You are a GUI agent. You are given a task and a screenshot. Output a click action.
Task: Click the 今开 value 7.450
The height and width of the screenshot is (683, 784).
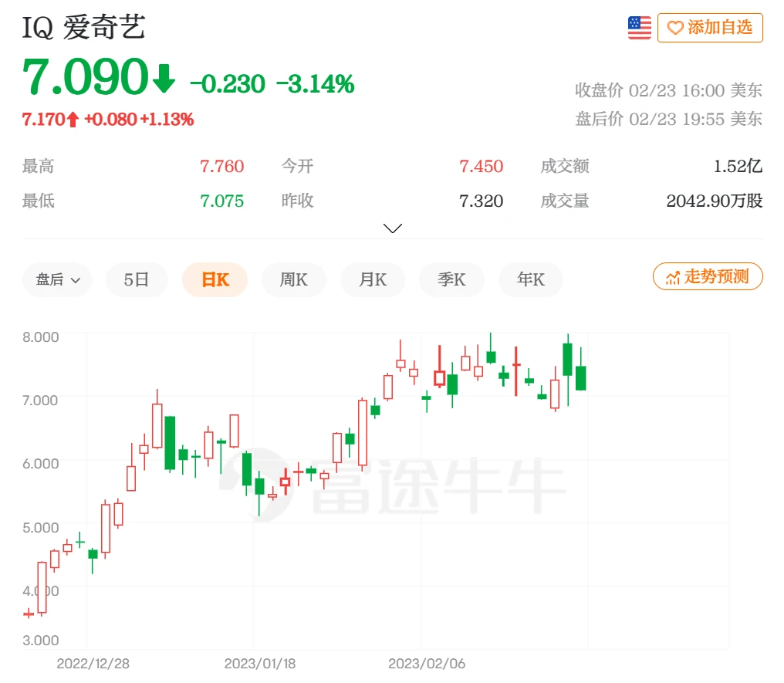[x=481, y=166]
